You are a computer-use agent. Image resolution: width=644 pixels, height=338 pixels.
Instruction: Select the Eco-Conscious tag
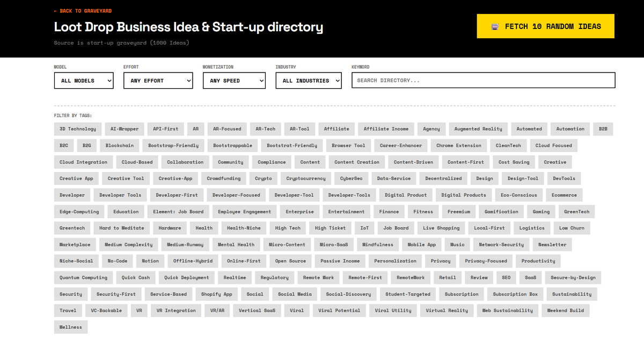pos(519,195)
